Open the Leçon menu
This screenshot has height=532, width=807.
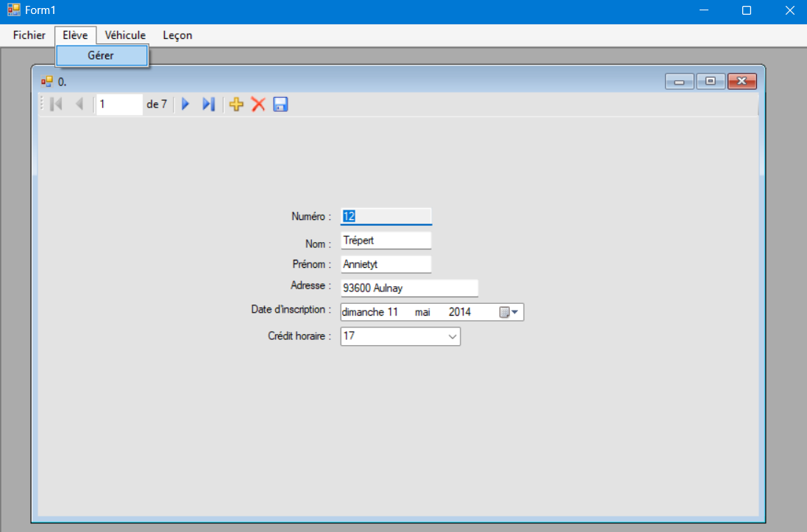point(177,35)
